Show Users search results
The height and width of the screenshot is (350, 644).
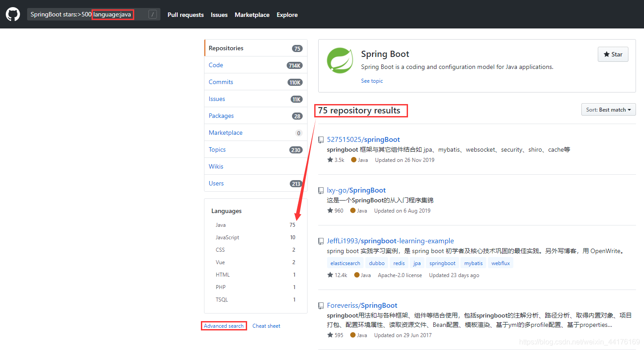coord(256,183)
